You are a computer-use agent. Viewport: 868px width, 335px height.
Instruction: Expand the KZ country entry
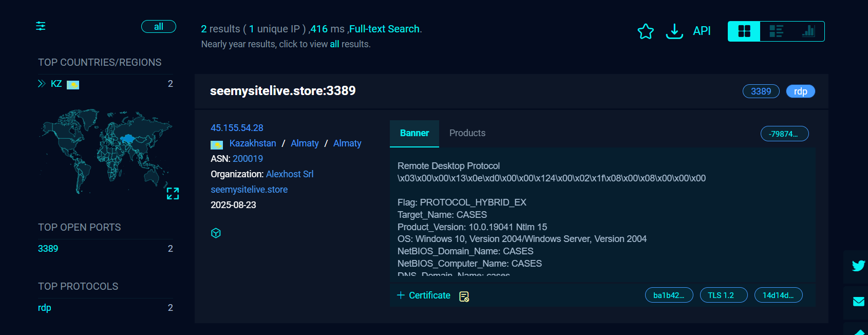click(x=42, y=84)
